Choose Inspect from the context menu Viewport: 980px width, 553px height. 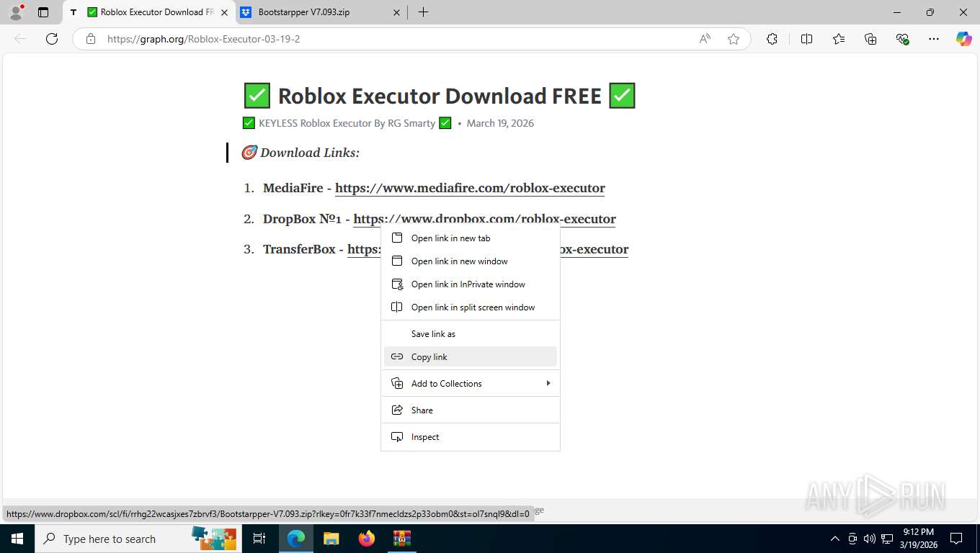click(471, 437)
